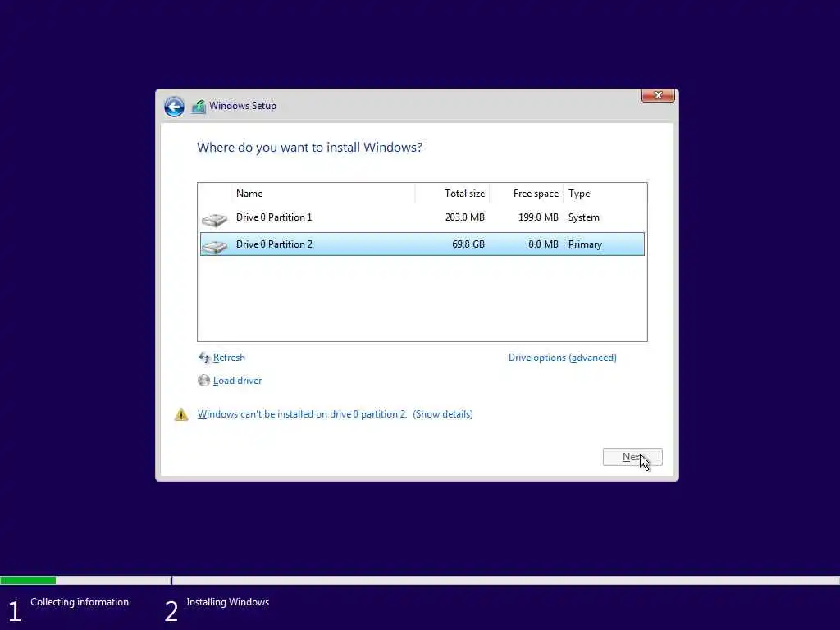The width and height of the screenshot is (840, 630).
Task: Click the Refresh arrows icon
Action: point(204,358)
